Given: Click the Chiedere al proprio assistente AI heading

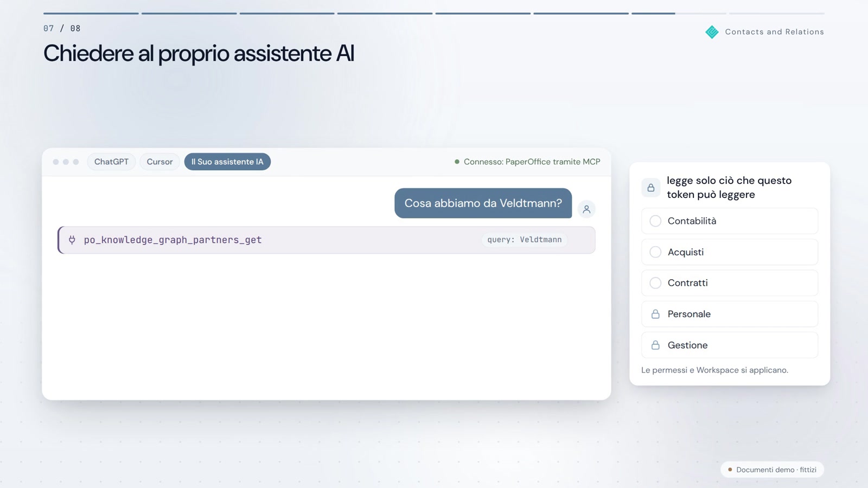Looking at the screenshot, I should (199, 54).
